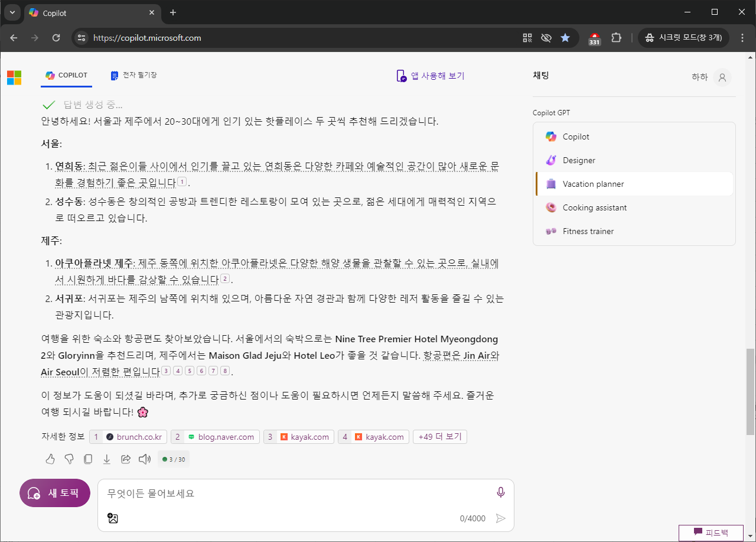
Task: Click citation 8 superscript link
Action: click(224, 371)
